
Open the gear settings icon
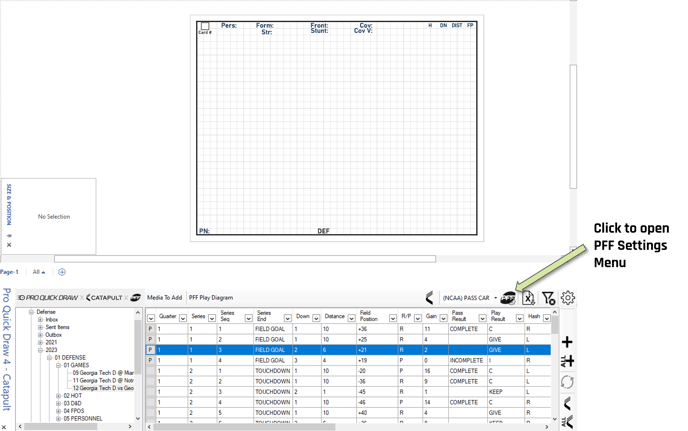(x=568, y=298)
